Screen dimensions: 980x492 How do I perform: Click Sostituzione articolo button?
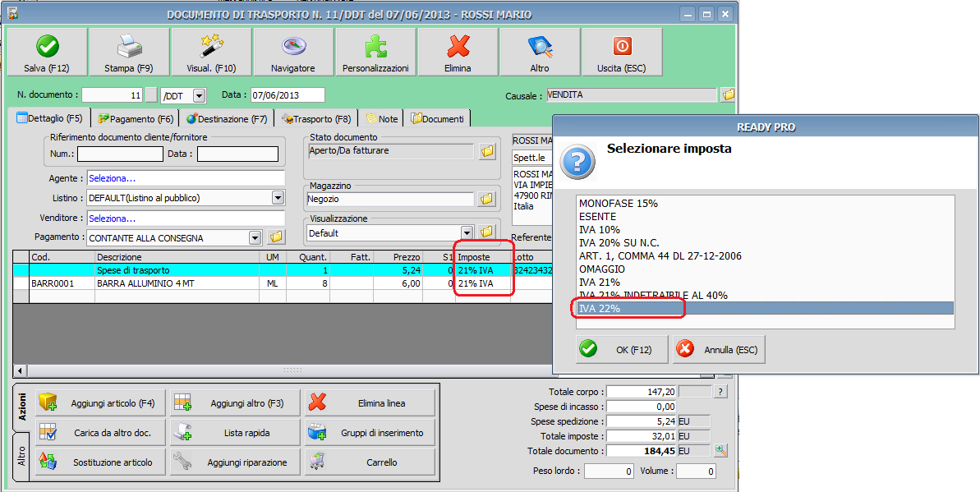click(x=101, y=462)
